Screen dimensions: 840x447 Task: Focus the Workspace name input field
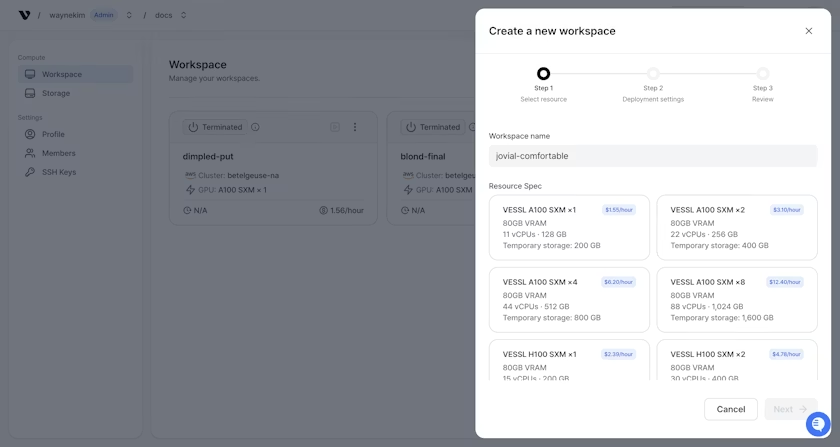653,156
